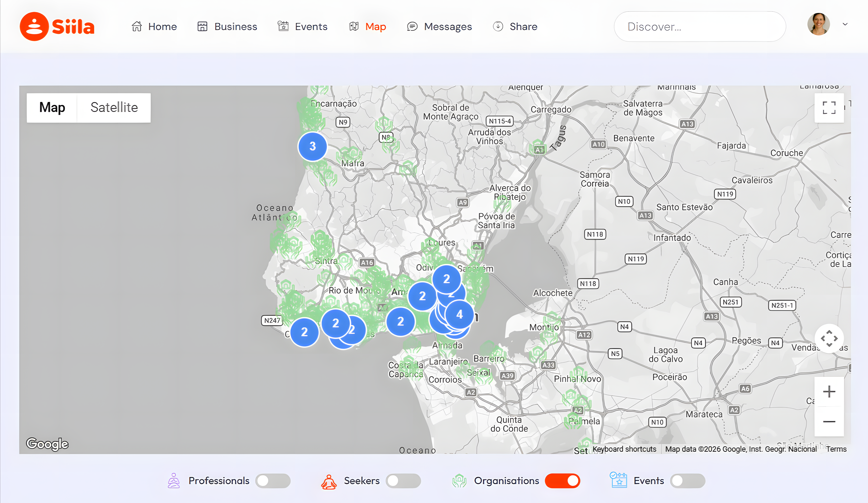Click the chat bubble icon beside Messages
868x503 pixels.
tap(412, 27)
